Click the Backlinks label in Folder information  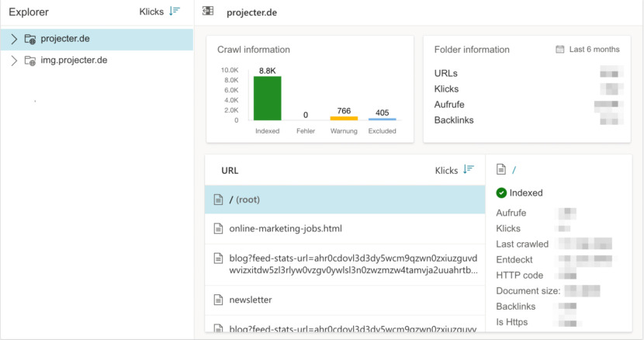[x=454, y=120]
